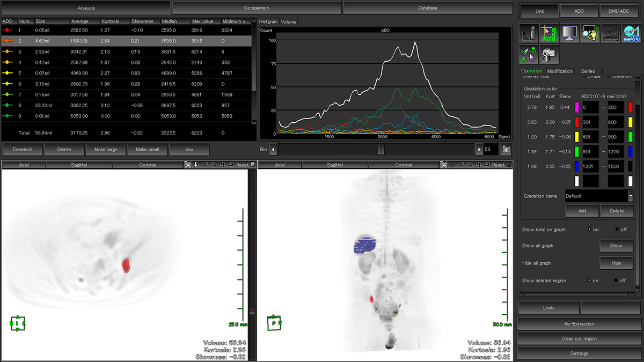Click the Make small button
Screen dimensions: 644x362
click(148, 149)
